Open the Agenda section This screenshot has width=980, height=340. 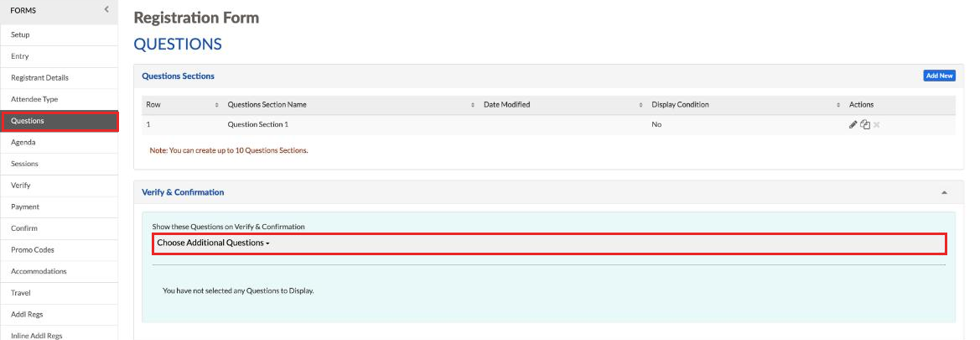click(x=59, y=142)
